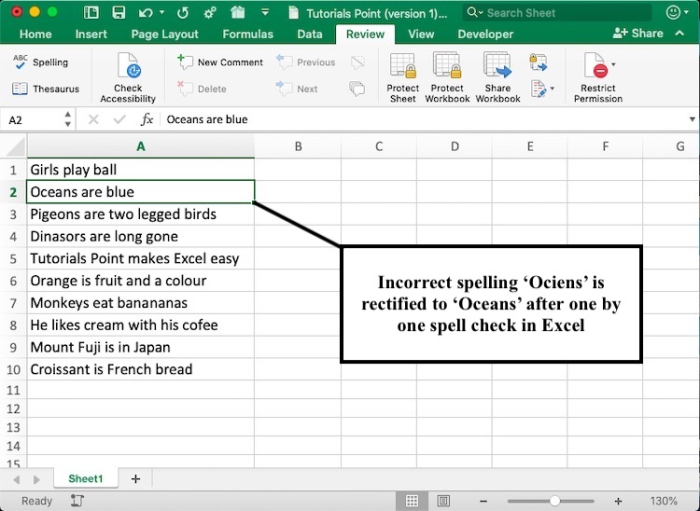Open the View tab
Screen dimensions: 700x511
(x=421, y=34)
